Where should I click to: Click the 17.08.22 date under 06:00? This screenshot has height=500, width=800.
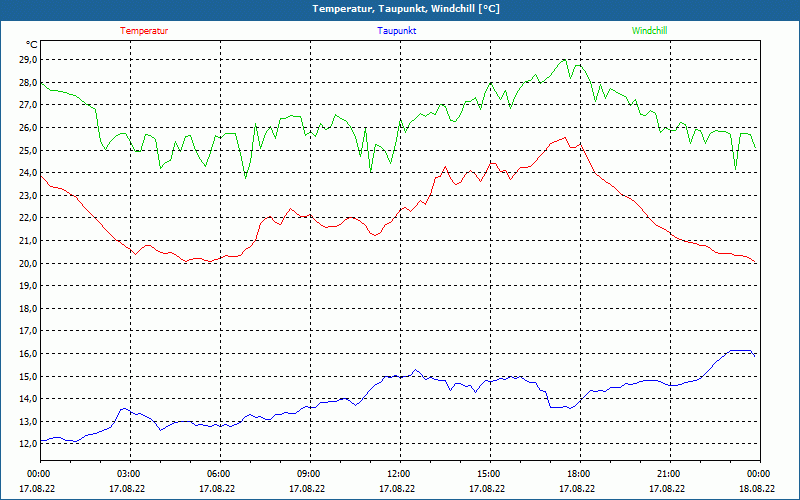coord(217,488)
